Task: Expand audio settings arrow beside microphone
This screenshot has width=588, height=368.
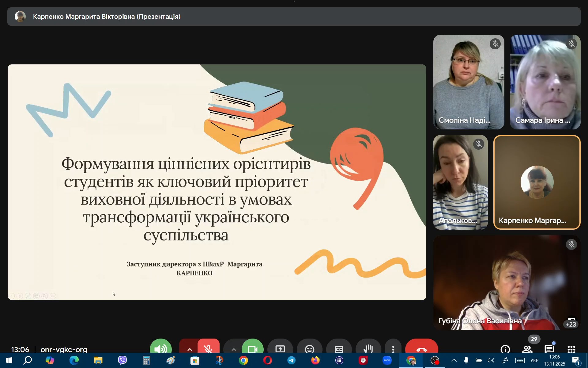Action: [190, 349]
